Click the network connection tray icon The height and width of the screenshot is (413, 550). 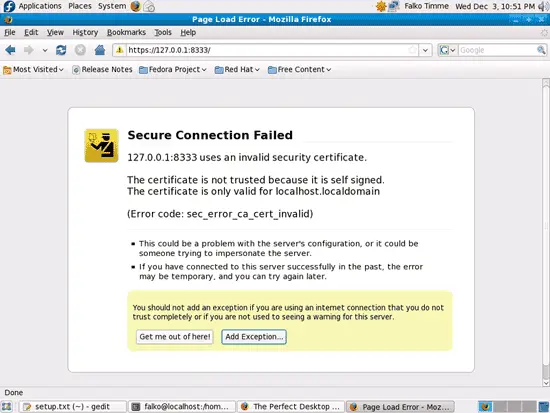(394, 6)
